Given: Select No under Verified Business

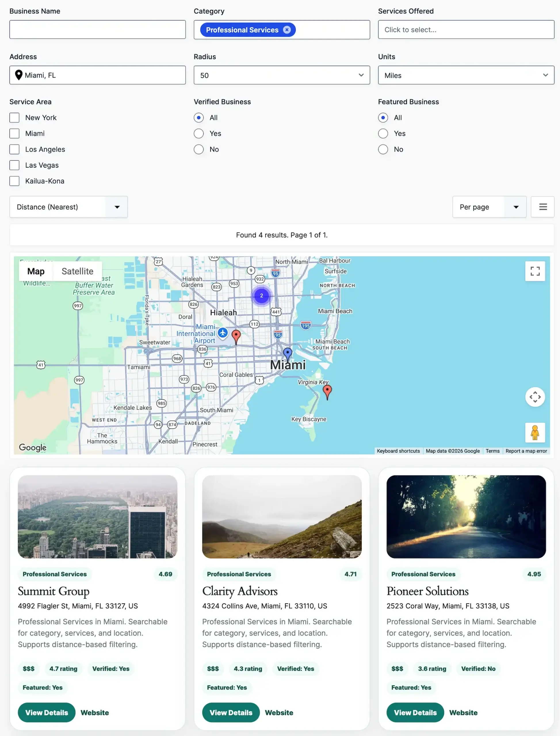Looking at the screenshot, I should (199, 149).
